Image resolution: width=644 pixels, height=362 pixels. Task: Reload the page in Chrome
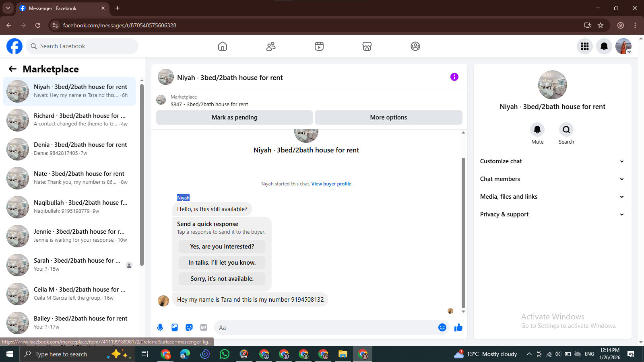click(38, 25)
